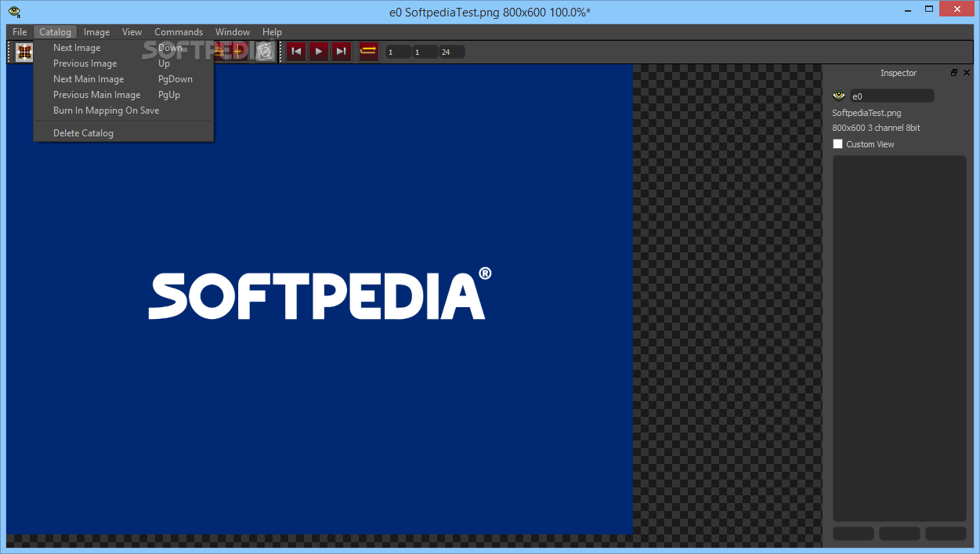
Task: Choose Delete Catalog
Action: click(124, 133)
